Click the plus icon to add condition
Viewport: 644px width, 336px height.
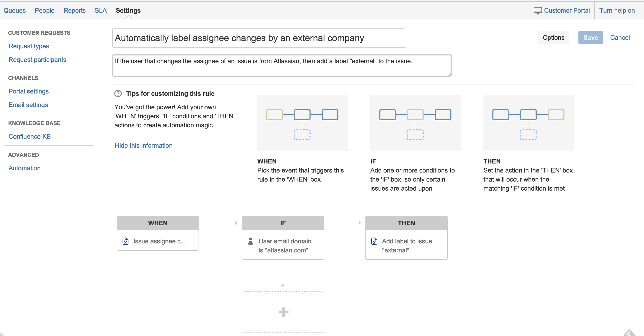[283, 312]
